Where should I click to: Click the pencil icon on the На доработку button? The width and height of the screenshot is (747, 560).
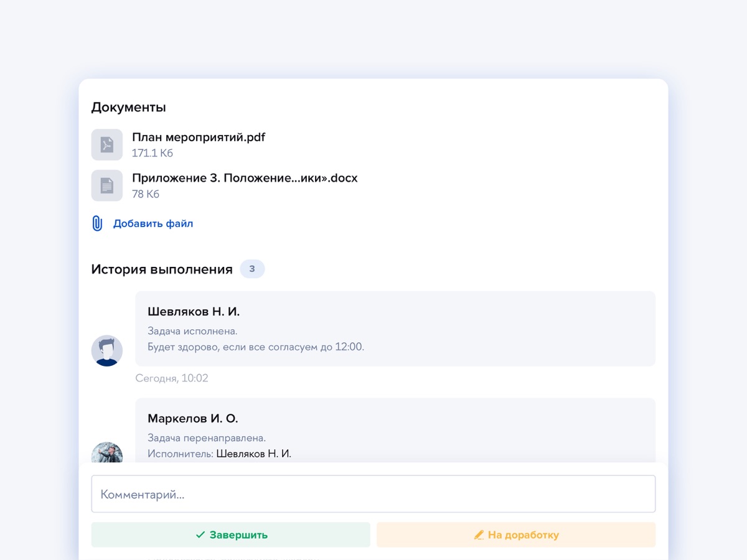coord(479,534)
